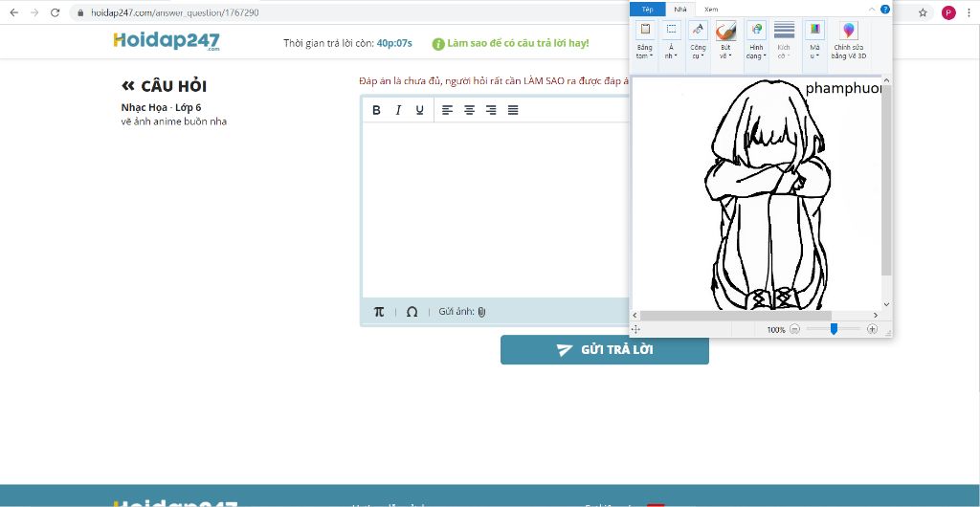This screenshot has height=507, width=980.
Task: Expand the Hình dạng shapes group in Paint
Action: click(x=756, y=40)
